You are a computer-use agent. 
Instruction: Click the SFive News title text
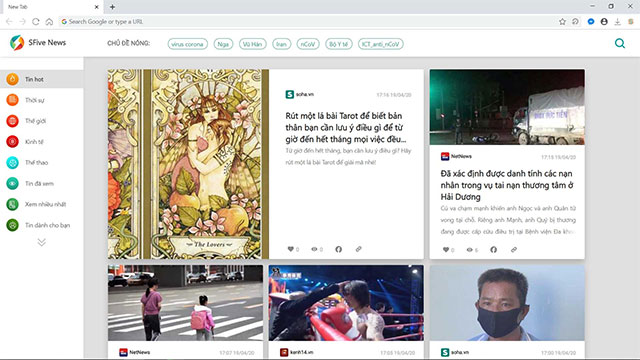point(47,42)
